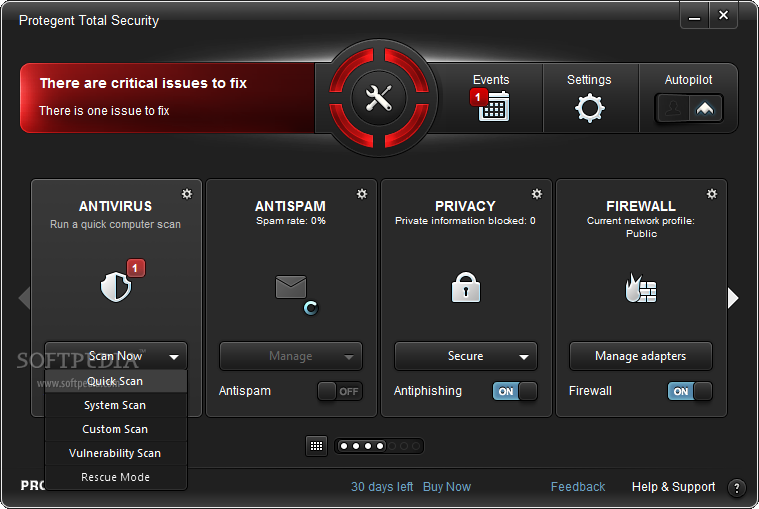This screenshot has width=759, height=509.
Task: Click 'Run a quick computer scan' text
Action: pos(115,225)
